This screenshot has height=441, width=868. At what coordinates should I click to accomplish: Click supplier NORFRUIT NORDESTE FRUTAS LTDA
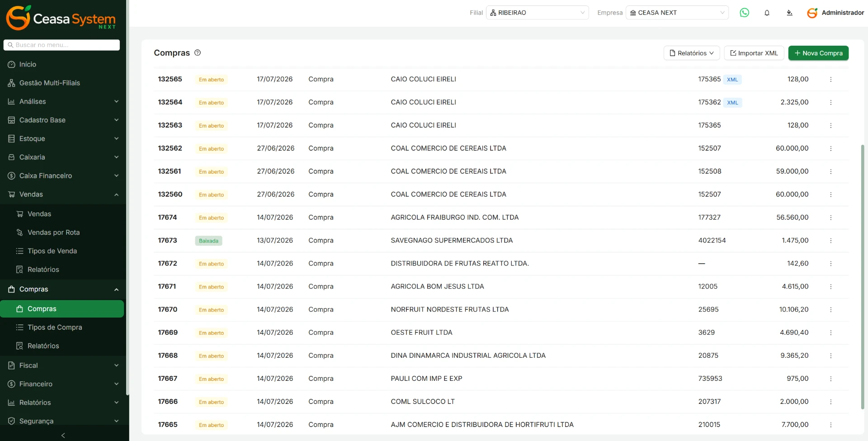(x=450, y=309)
